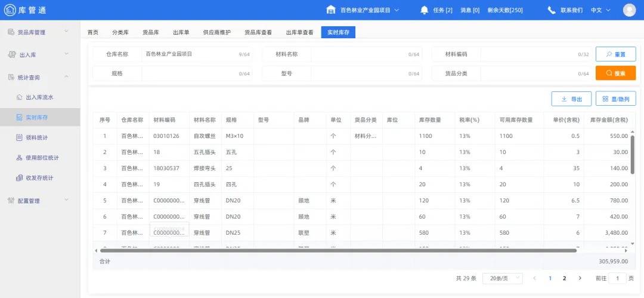Go to next page arrow
This screenshot has width=644, height=298.
pyautogui.click(x=580, y=278)
